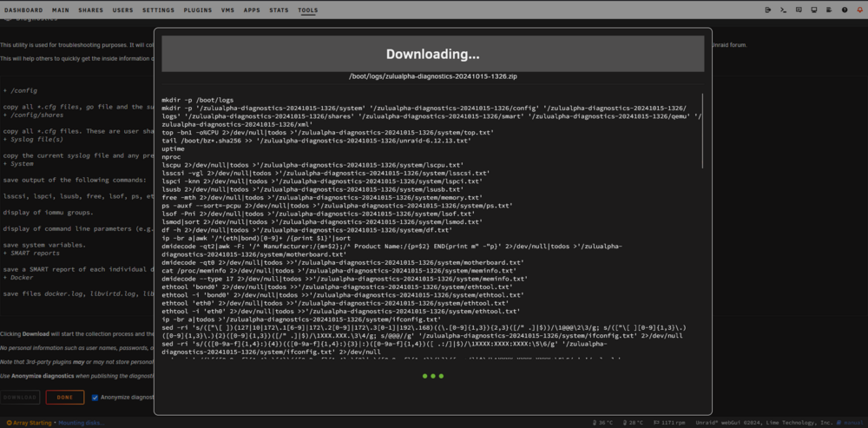Open the Stats menu item
Screen dimensions: 868x428
[x=279, y=10]
